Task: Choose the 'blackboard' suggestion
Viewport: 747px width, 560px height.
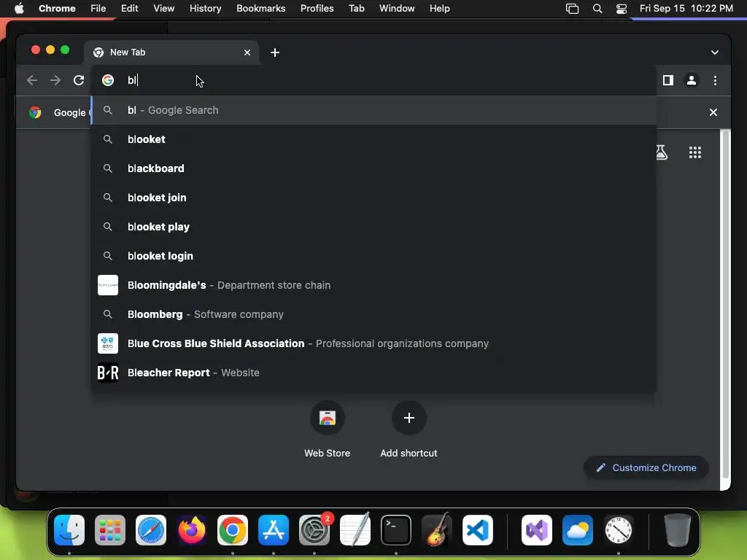Action: point(374,168)
